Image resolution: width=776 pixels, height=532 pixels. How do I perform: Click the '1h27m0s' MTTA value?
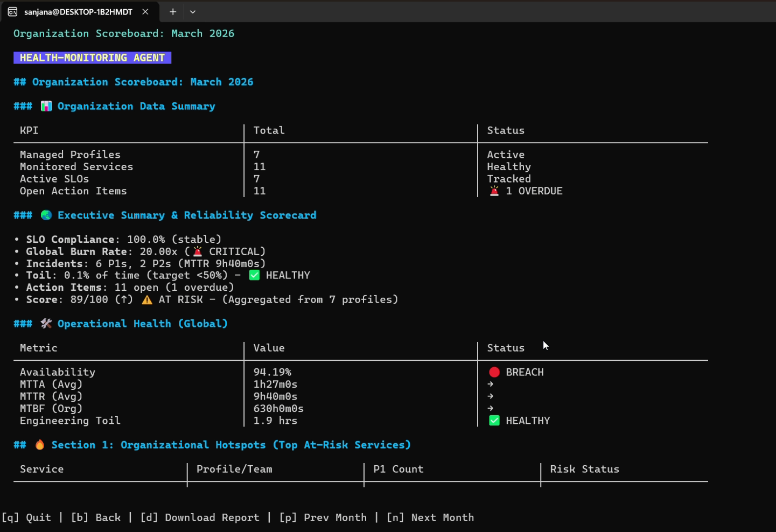[275, 384]
